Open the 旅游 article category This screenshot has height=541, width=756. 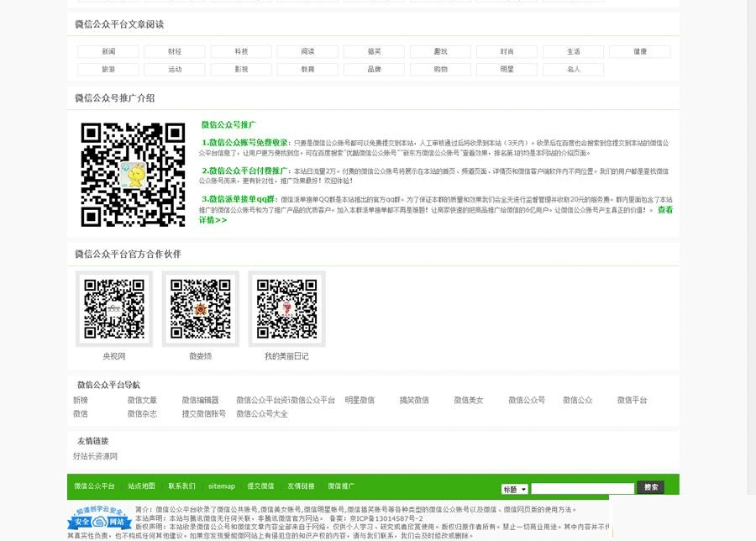coord(108,70)
